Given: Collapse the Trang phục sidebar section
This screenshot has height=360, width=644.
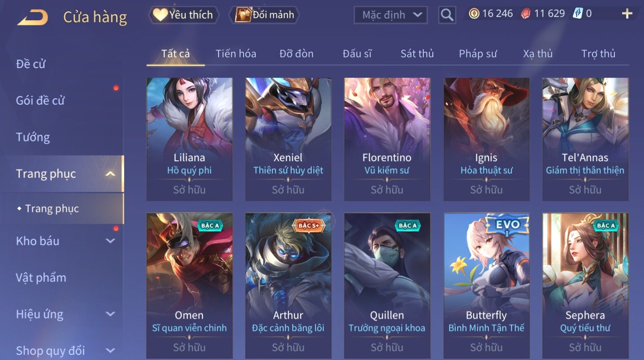Looking at the screenshot, I should pyautogui.click(x=110, y=174).
